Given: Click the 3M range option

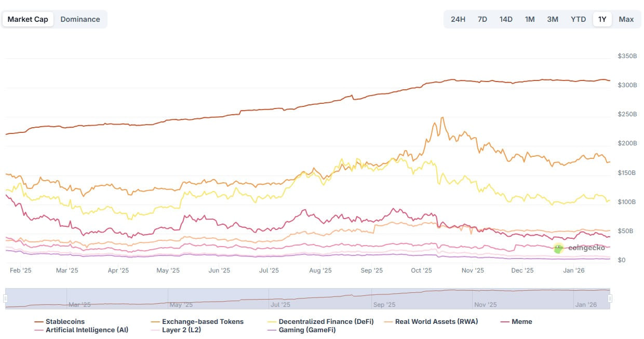Looking at the screenshot, I should pos(553,19).
